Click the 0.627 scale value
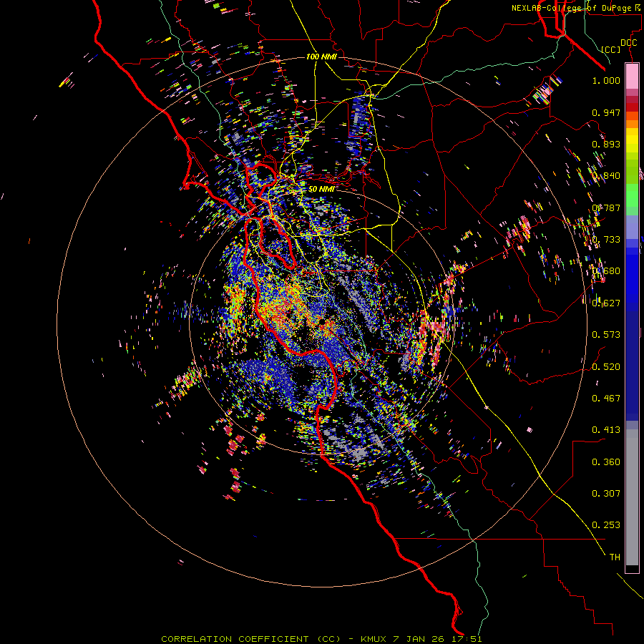Viewport: 644px width, 644px height. tap(606, 303)
